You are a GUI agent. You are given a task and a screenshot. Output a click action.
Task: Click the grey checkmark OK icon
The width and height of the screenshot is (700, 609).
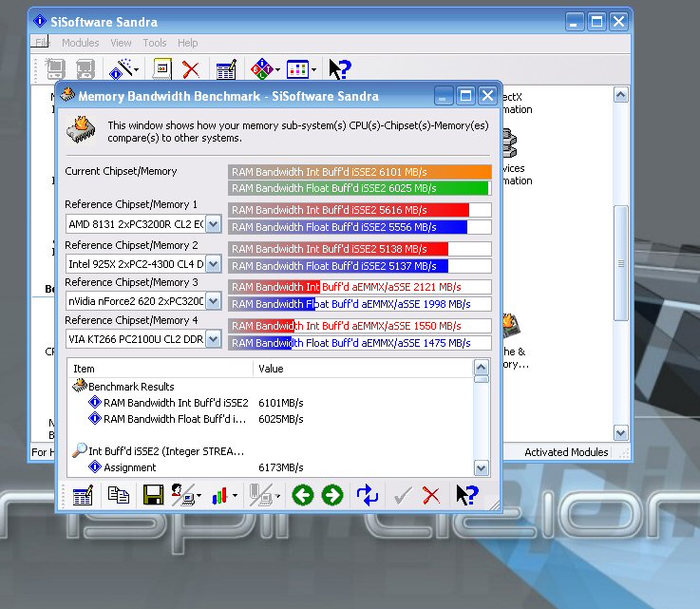(x=402, y=496)
